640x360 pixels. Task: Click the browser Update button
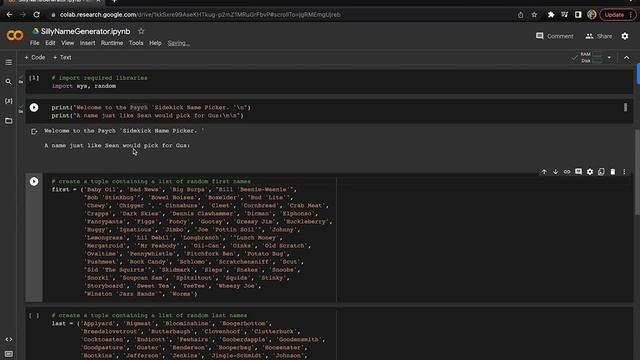614,15
